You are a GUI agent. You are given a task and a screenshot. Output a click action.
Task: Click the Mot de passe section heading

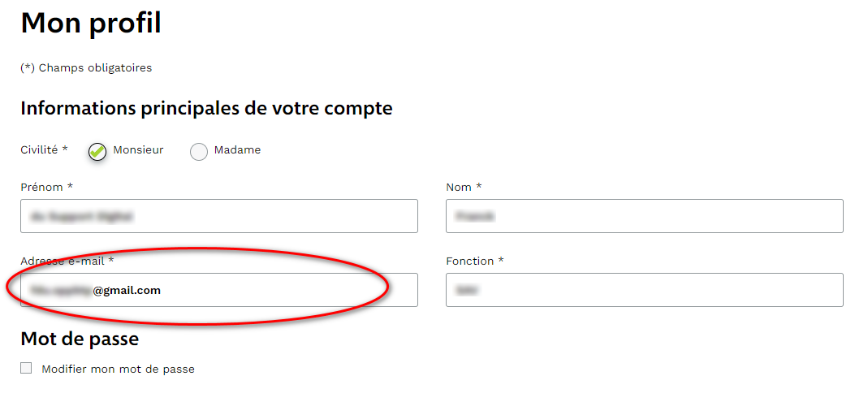pyautogui.click(x=80, y=338)
